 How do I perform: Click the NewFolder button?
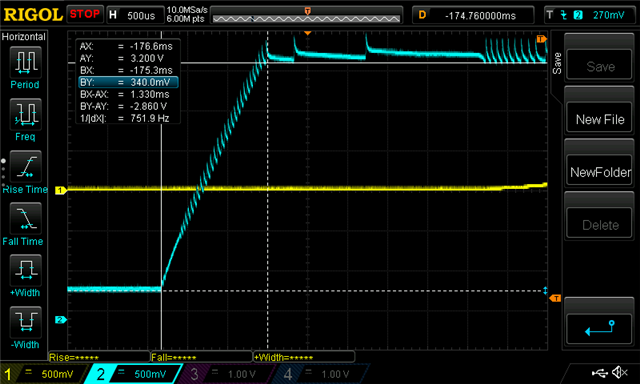pos(599,172)
